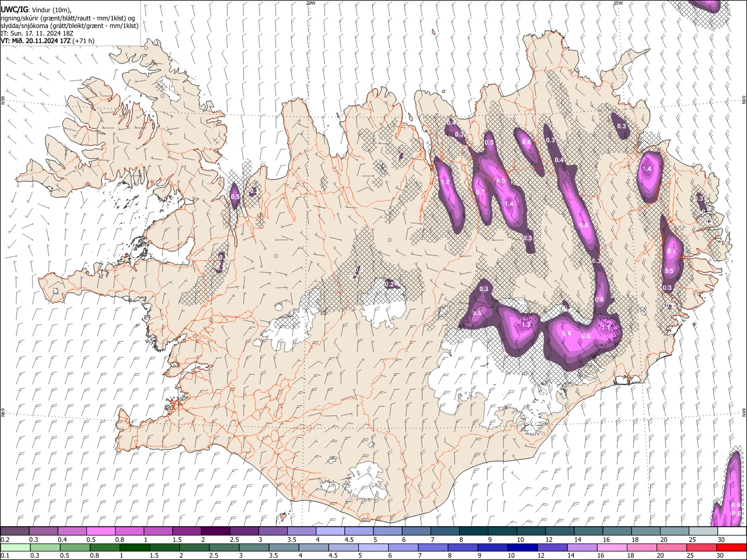Select the lower legend swatch between 4 and 4.5
The width and height of the screenshot is (747, 560).
[x=313, y=548]
